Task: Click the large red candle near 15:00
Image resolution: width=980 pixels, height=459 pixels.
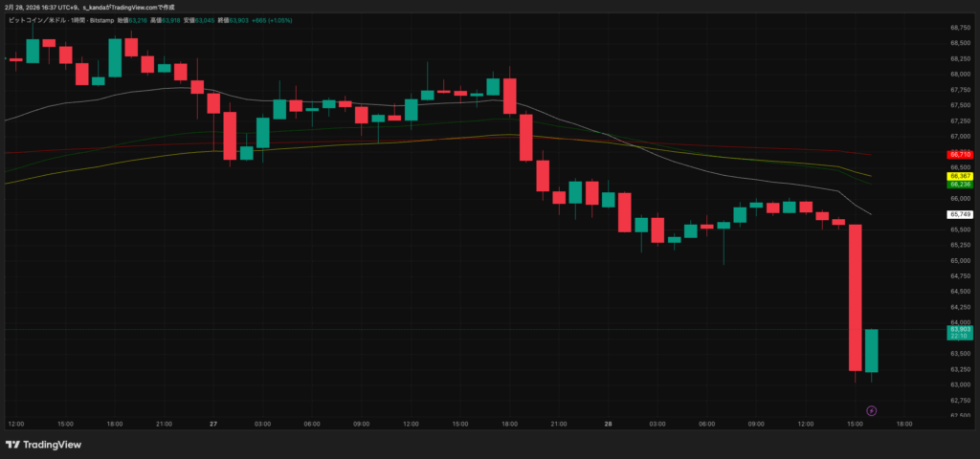Action: coord(856,296)
